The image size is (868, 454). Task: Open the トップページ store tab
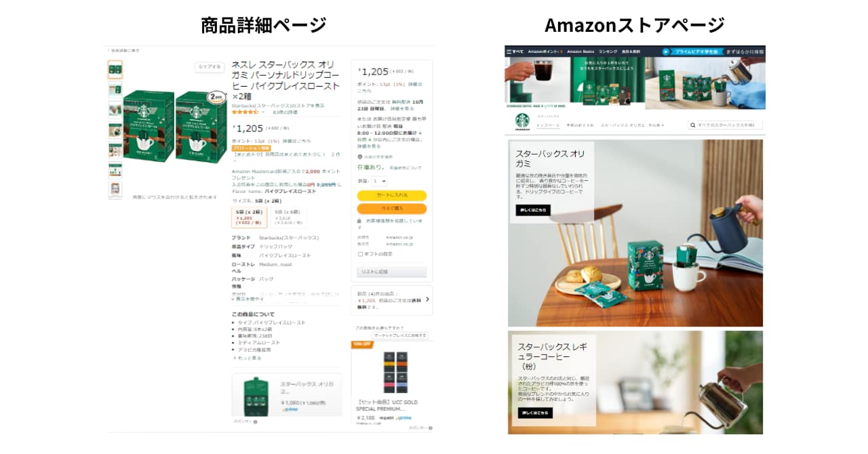coord(548,125)
